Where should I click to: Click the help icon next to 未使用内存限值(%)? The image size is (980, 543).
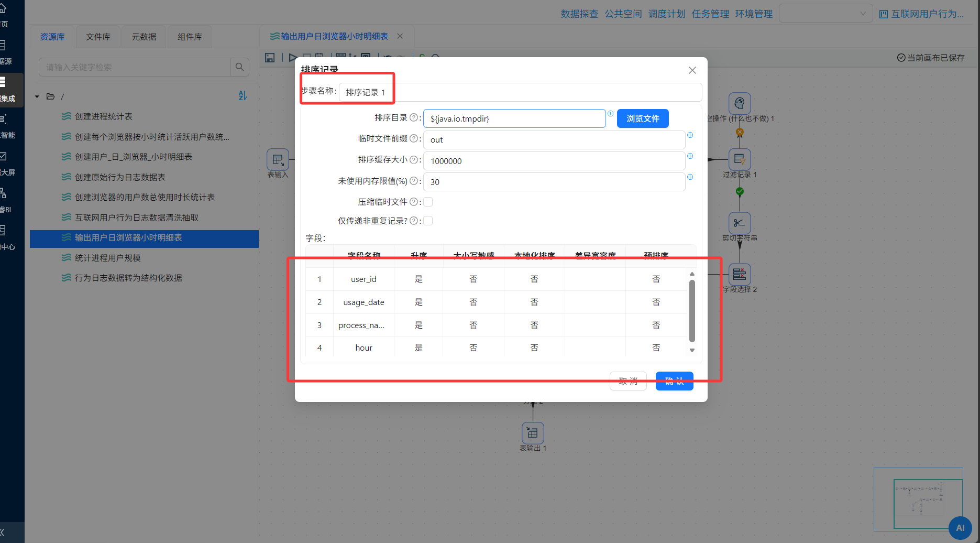coord(414,181)
